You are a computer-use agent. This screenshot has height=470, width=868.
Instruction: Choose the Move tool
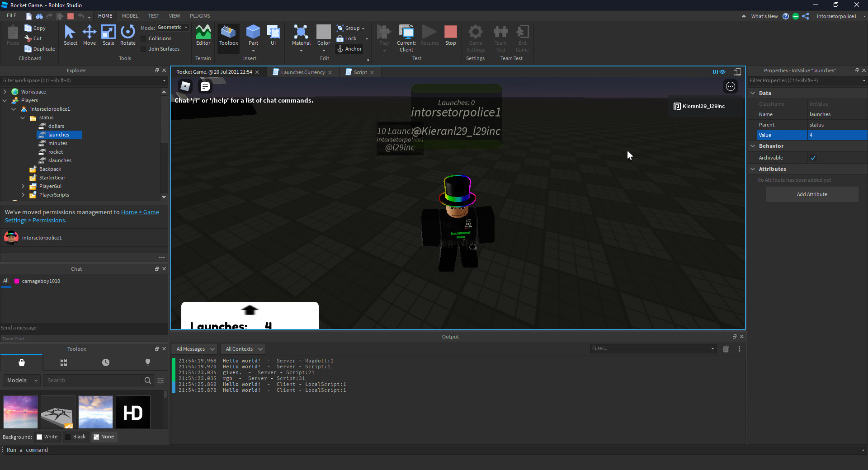point(90,35)
